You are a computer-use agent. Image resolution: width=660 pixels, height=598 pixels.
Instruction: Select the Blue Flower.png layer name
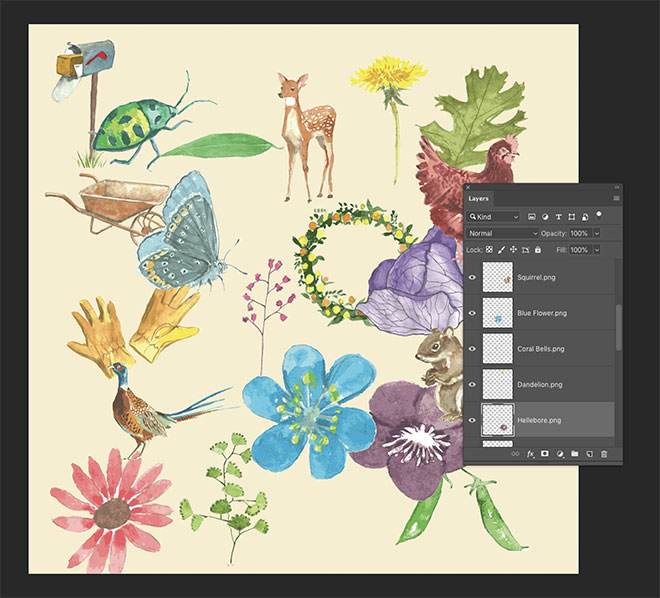tap(542, 313)
